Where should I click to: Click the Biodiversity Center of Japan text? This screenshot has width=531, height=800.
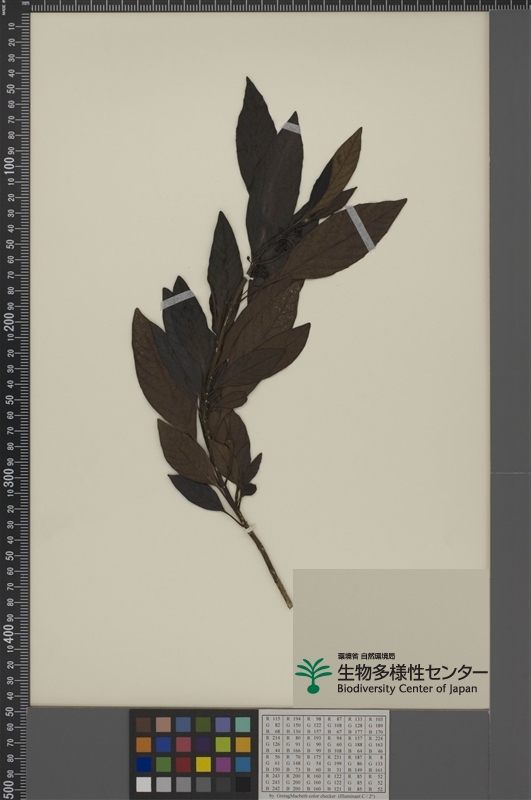tap(407, 689)
